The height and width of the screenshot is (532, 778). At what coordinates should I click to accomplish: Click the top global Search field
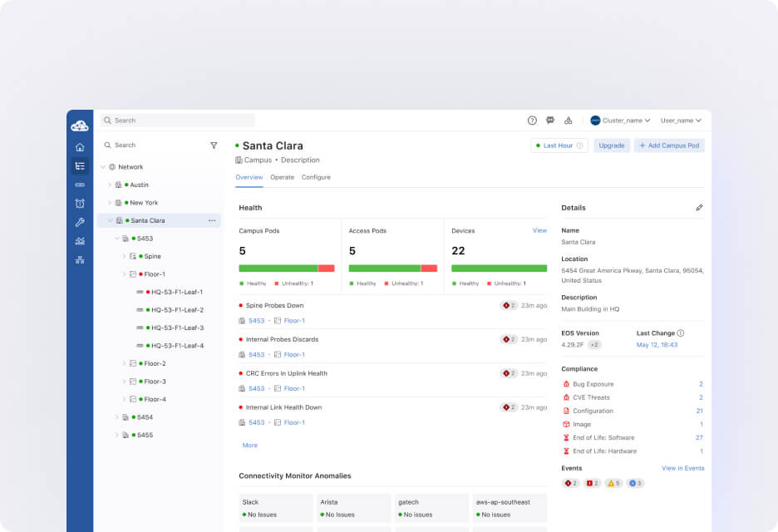(178, 121)
